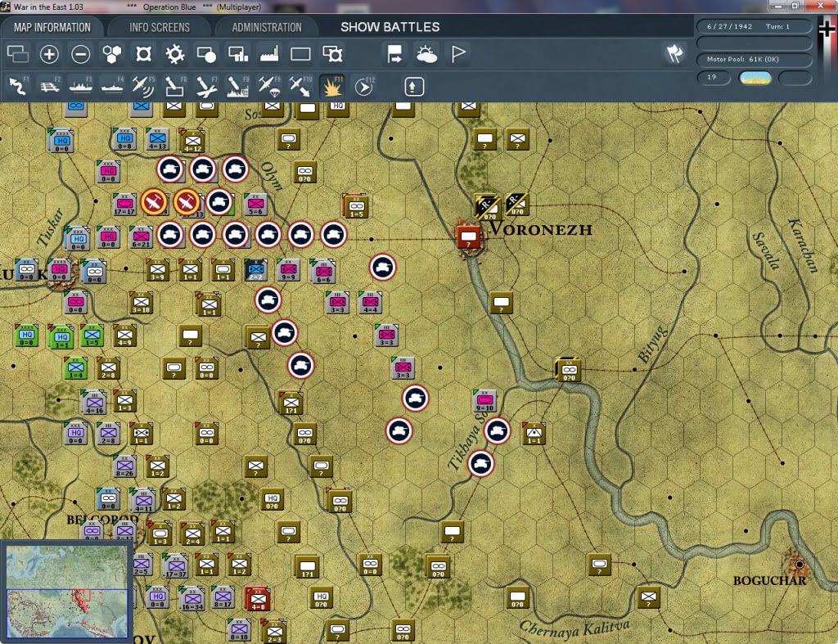Select the pink 5=6 unit counter
838x644 pixels.
[255, 205]
